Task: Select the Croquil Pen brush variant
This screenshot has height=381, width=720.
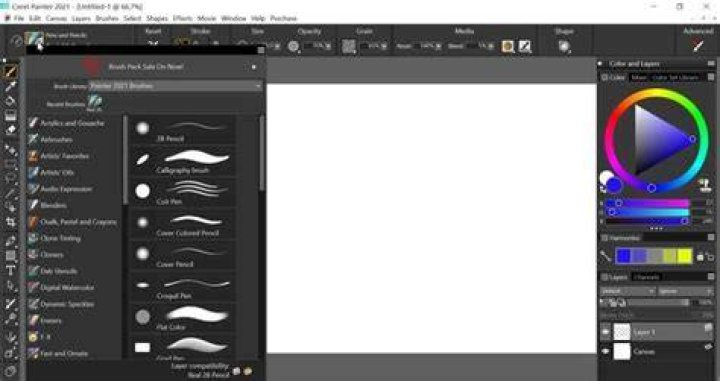Action: [184, 288]
